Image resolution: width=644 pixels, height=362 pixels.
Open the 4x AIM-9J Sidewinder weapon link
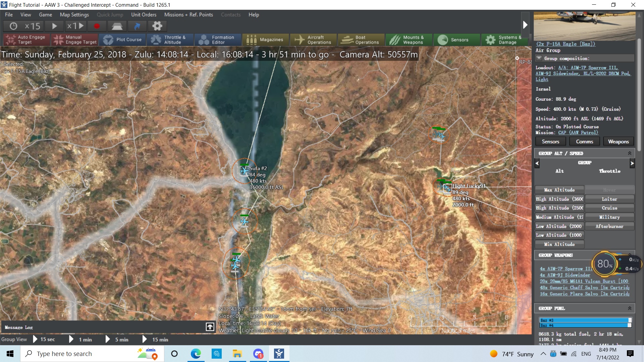coord(565,275)
